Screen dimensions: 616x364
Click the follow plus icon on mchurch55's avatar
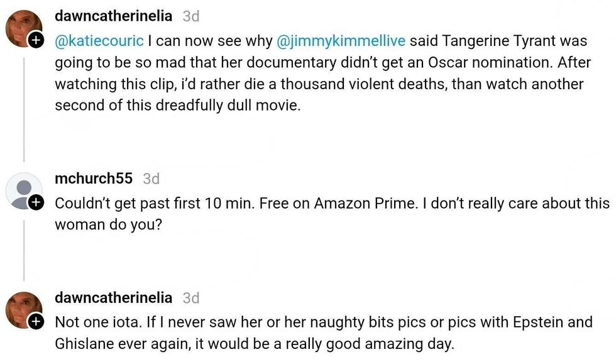pos(36,202)
